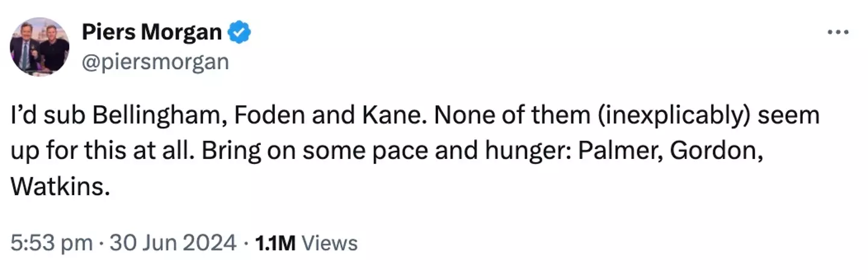The image size is (868, 280).
Task: Click the opening words "I'd sub"
Action: tap(49, 116)
